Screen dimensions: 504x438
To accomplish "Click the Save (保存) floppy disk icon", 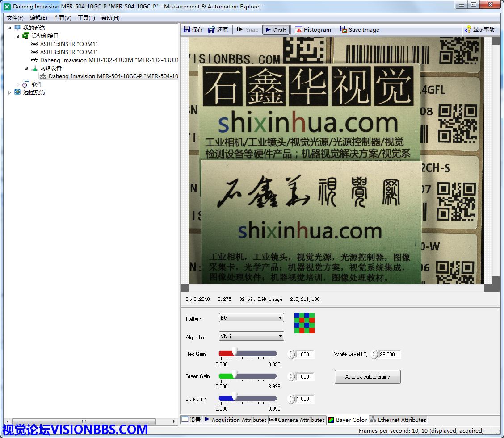I will [x=187, y=29].
